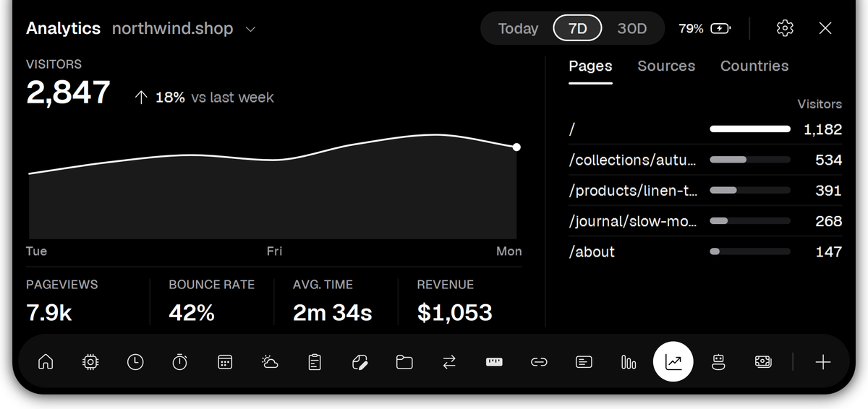Expand the northwind.shop site dropdown chevron
The height and width of the screenshot is (409, 868).
point(250,29)
